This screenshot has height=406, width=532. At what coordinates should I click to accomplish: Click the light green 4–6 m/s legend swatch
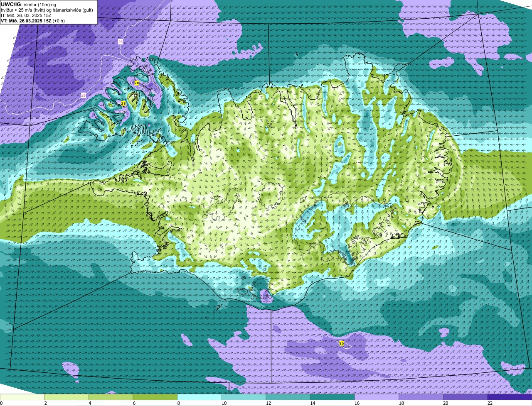[x=111, y=397]
